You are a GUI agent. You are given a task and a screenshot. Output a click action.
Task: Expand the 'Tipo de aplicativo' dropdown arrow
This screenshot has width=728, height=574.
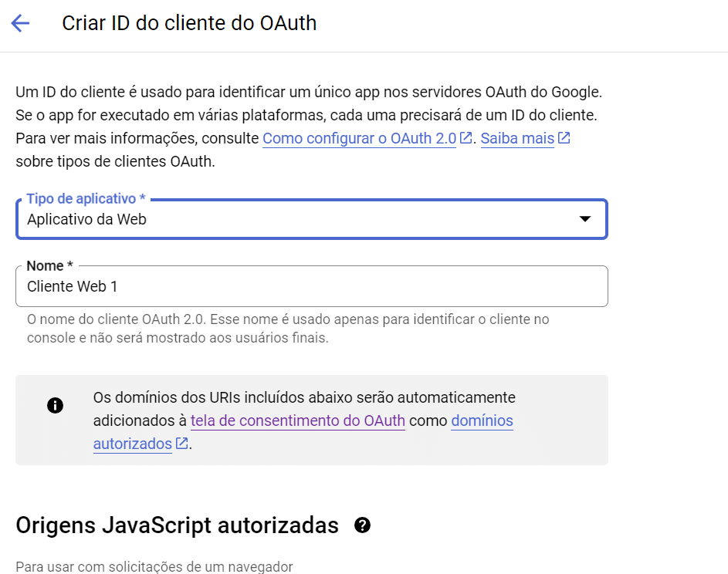[585, 219]
